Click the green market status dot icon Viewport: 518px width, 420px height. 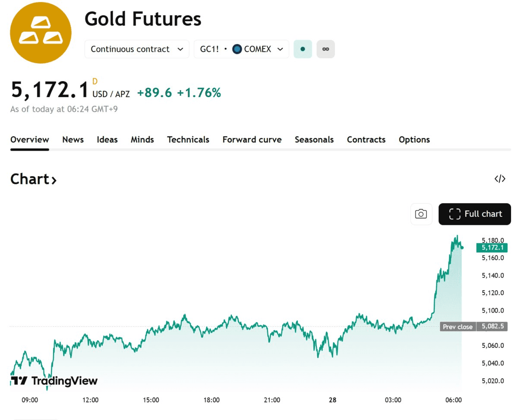pyautogui.click(x=303, y=49)
